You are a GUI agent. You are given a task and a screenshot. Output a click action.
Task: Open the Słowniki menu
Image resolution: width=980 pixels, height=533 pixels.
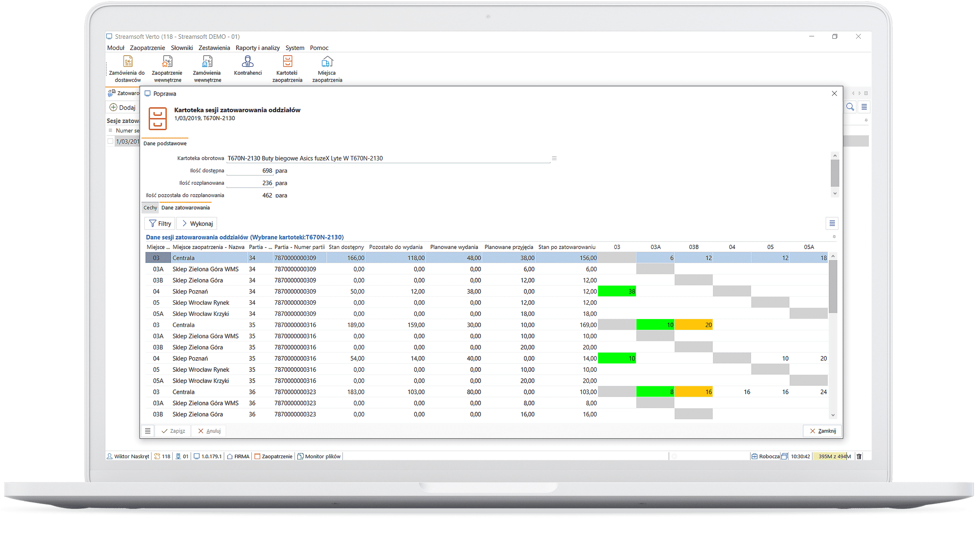pos(182,48)
